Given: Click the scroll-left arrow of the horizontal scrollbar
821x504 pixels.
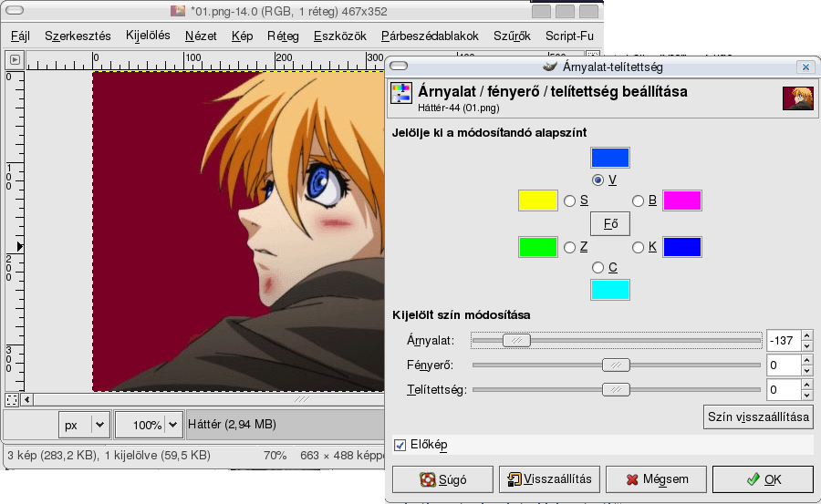Looking at the screenshot, I should [x=26, y=399].
